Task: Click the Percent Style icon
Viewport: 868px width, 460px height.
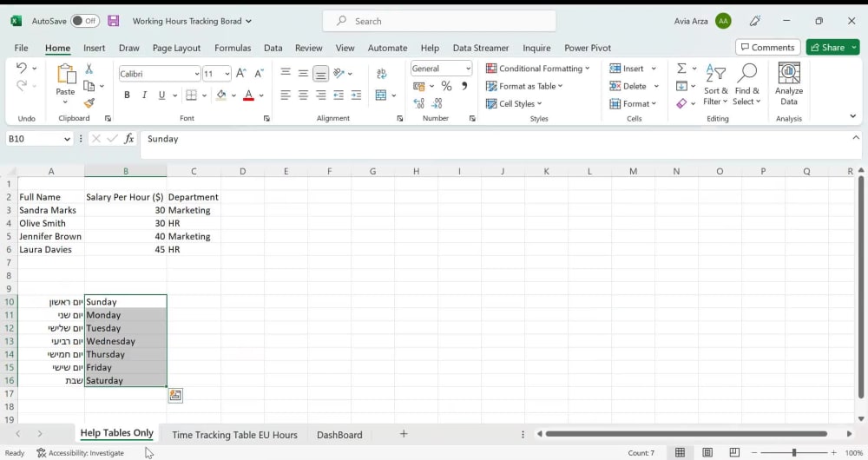Action: (x=447, y=86)
